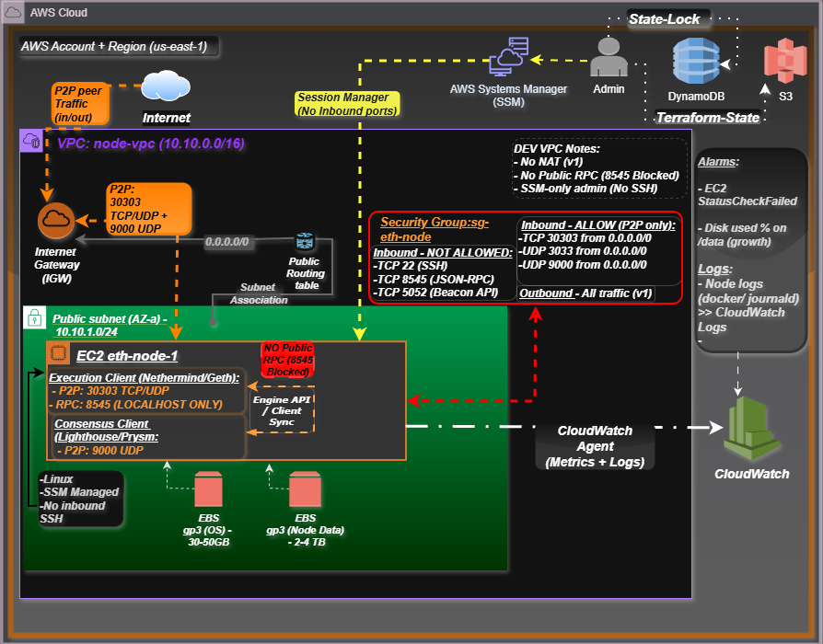Screen dimensions: 823x644
Task: Click the DynamoDB database icon
Action: [x=695, y=61]
